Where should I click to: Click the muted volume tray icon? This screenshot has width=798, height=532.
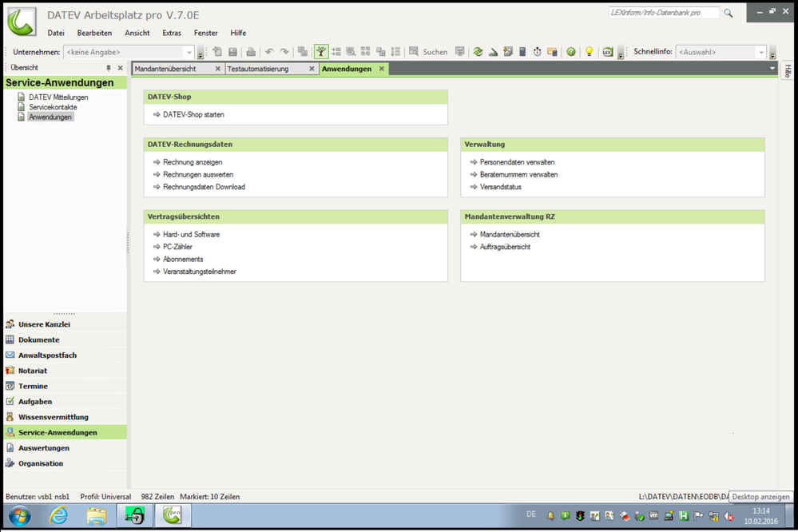(729, 516)
